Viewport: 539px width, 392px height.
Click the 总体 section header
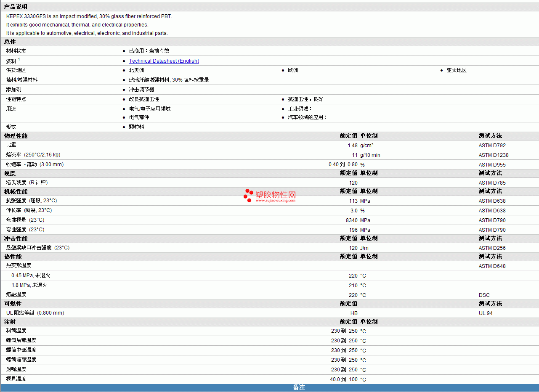pyautogui.click(x=10, y=42)
